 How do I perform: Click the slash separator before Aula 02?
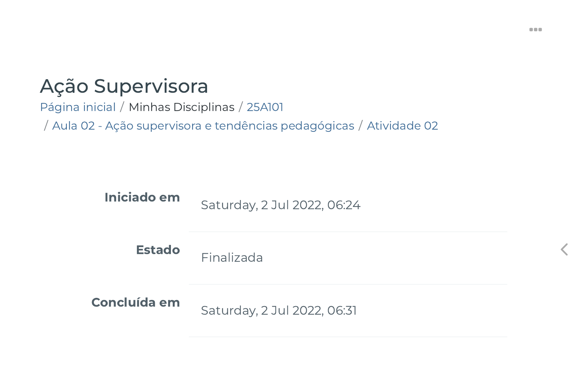[x=46, y=126]
